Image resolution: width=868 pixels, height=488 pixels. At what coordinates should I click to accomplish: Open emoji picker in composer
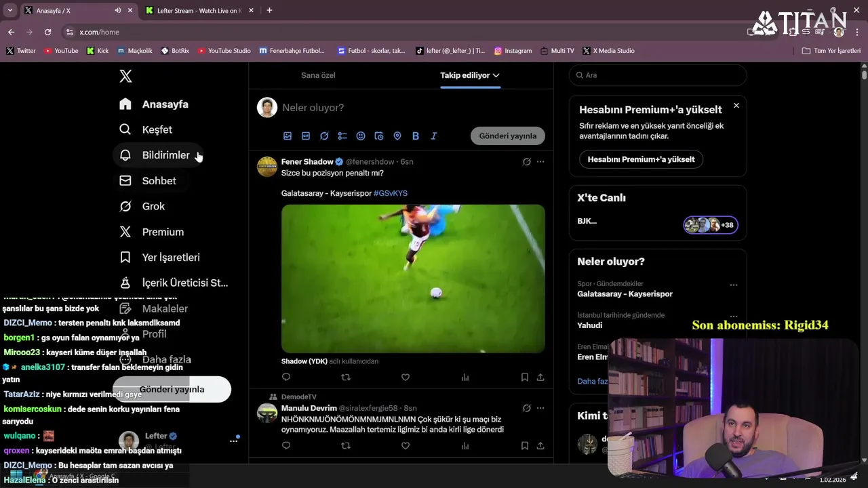tap(361, 136)
